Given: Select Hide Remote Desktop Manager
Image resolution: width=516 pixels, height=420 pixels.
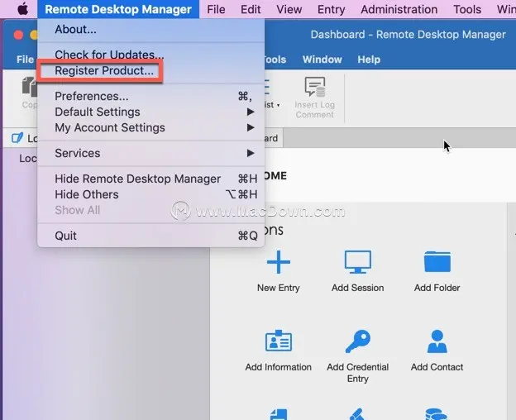Looking at the screenshot, I should pos(151,179).
